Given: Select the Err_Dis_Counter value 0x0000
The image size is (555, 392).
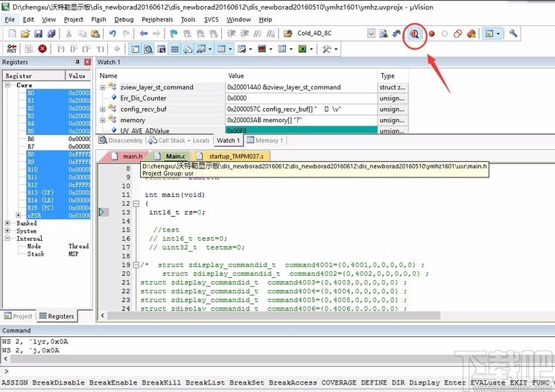Looking at the screenshot, I should 301,98.
